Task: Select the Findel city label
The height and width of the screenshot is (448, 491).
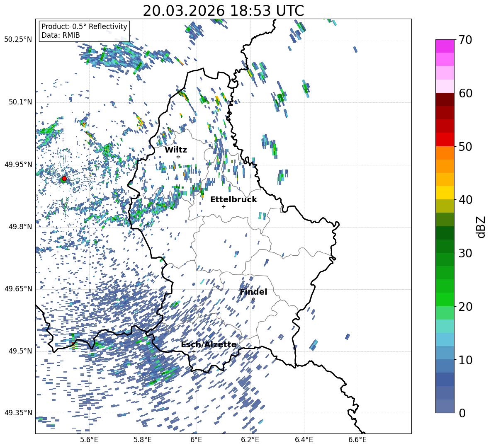Action: click(253, 292)
